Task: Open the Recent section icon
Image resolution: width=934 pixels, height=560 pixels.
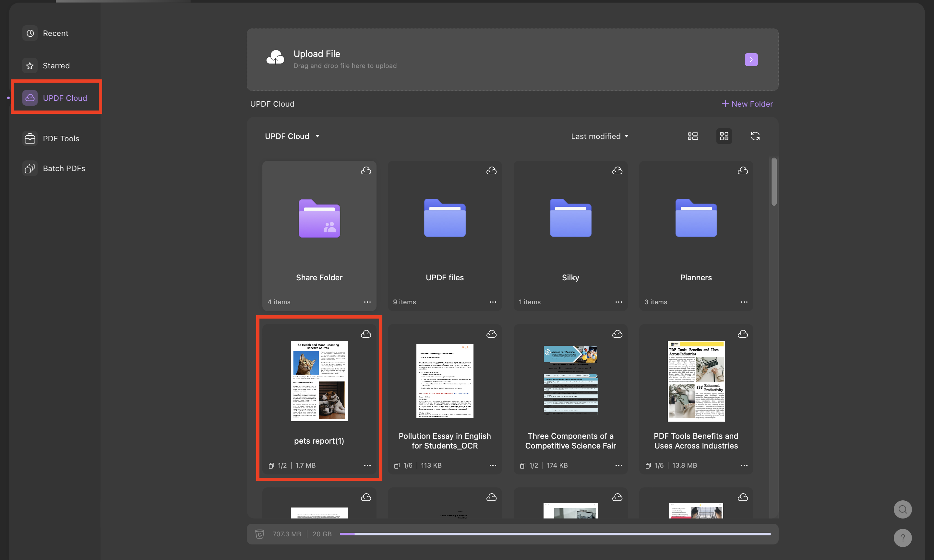Action: click(x=30, y=33)
